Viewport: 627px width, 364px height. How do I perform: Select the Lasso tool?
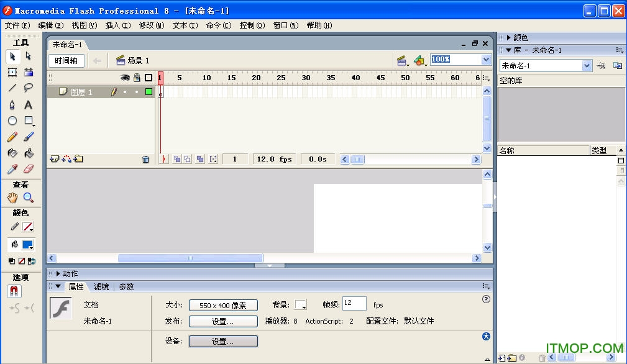[29, 88]
